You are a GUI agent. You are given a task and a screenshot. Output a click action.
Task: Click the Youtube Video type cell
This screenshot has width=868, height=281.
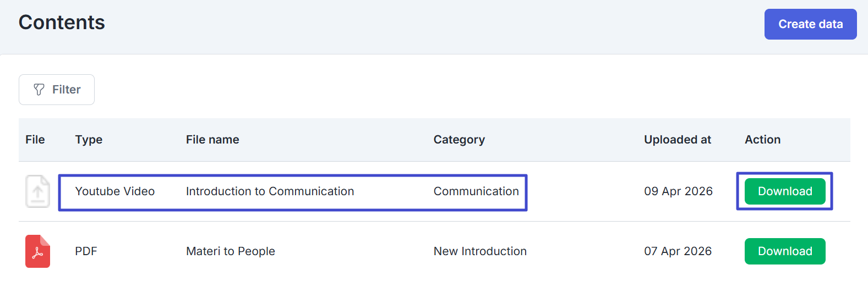point(114,191)
